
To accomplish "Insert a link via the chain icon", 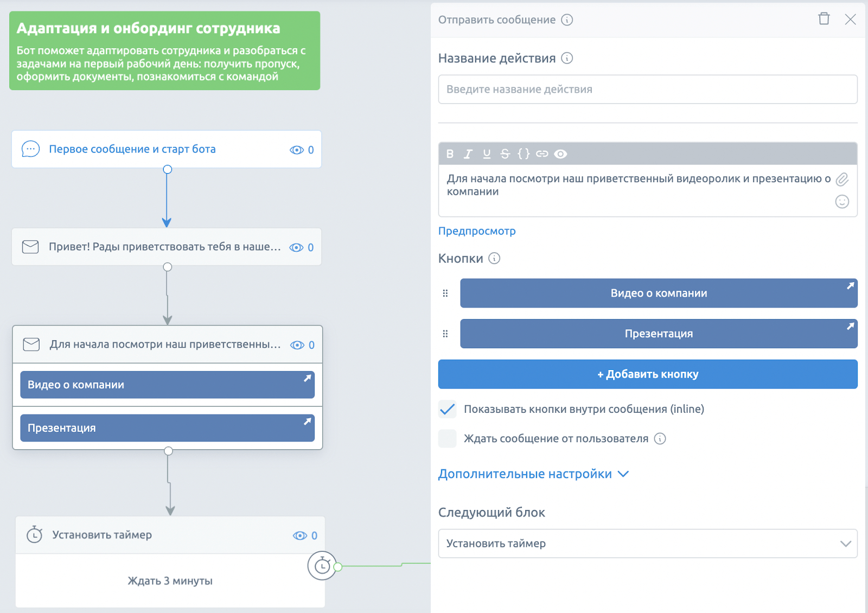I will pyautogui.click(x=542, y=154).
